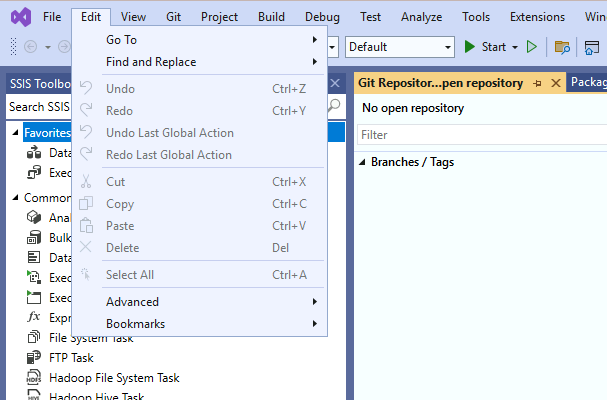Close the SSIS Toolbox panel
Viewport: 607px width, 400px height.
point(335,83)
